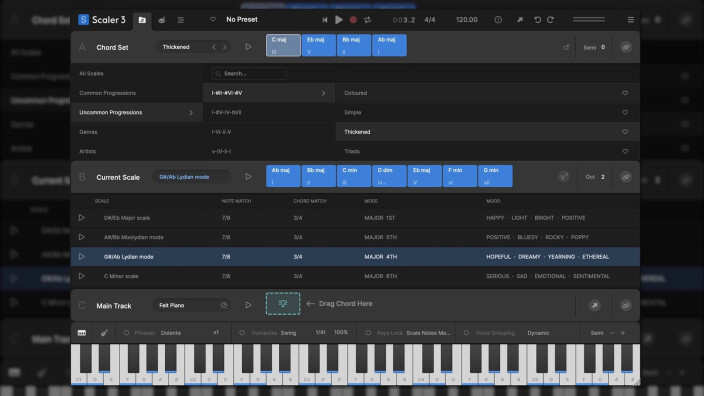Viewport: 704px width, 396px height.
Task: Select the D dim scale chord
Action: point(389,176)
